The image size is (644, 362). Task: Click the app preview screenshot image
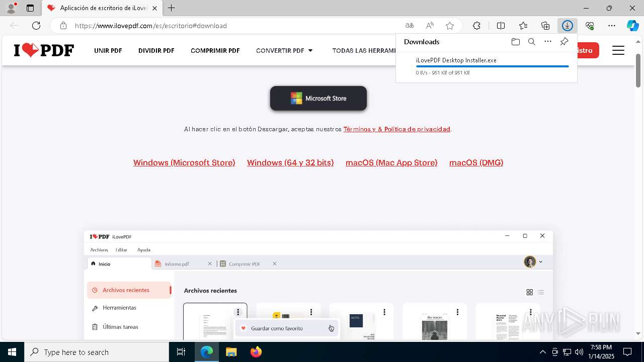318,285
